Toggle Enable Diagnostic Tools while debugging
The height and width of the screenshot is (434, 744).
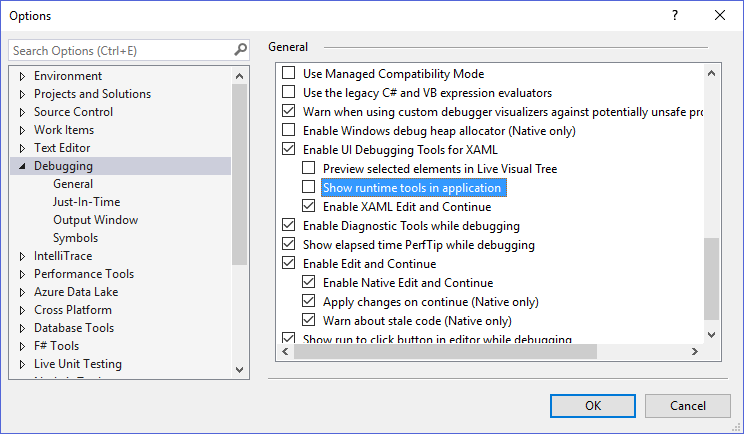289,226
